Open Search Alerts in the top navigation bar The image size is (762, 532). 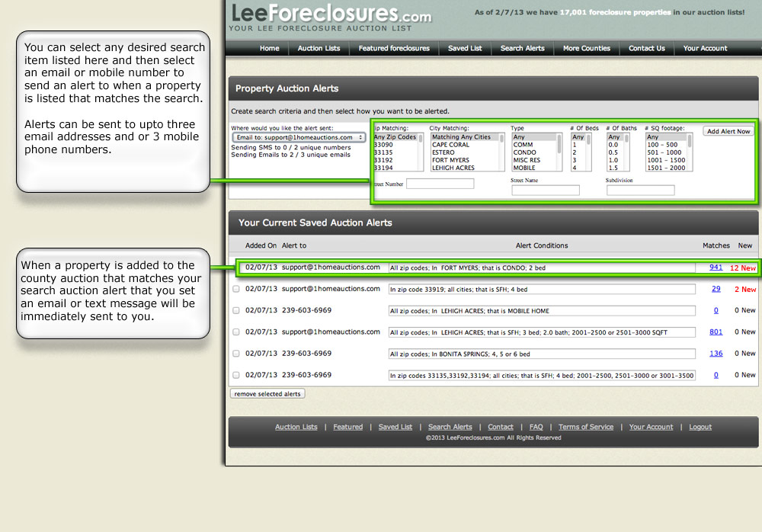tap(523, 48)
